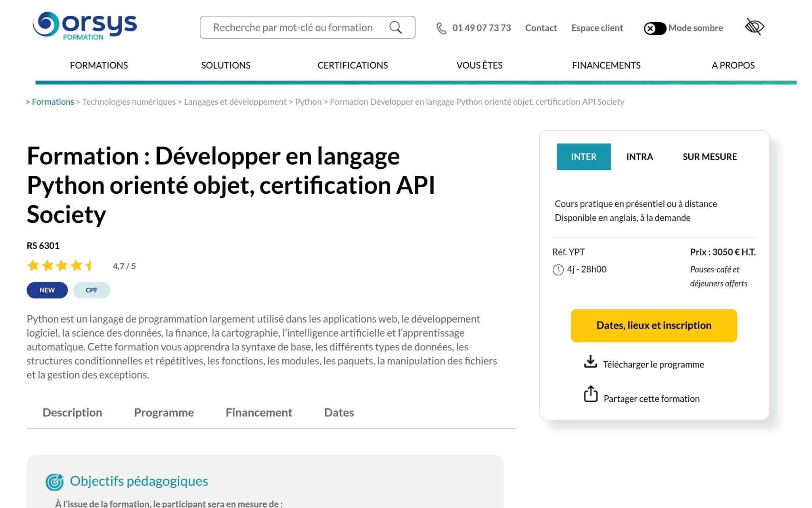Open the Contact link

[541, 28]
